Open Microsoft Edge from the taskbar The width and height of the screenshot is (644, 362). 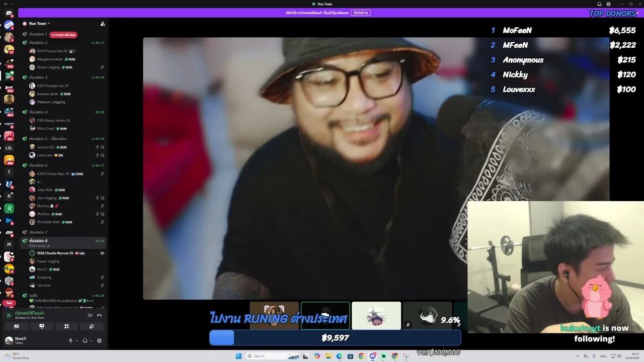click(x=339, y=356)
